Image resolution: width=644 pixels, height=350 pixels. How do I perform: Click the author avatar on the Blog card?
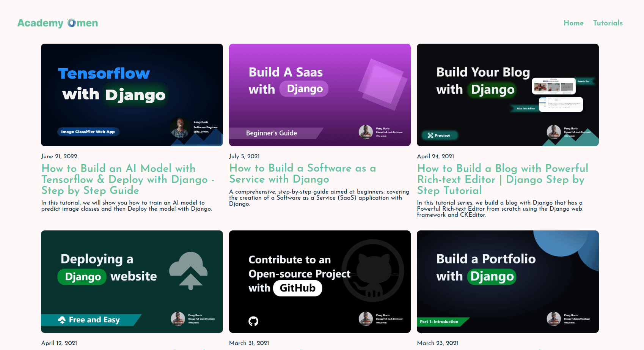(x=554, y=132)
